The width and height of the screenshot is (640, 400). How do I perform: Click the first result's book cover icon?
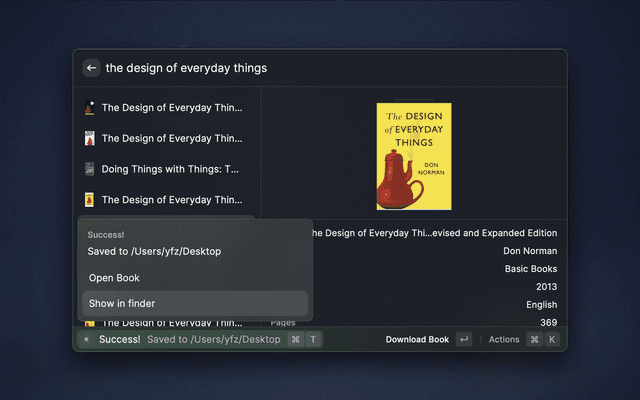pyautogui.click(x=89, y=108)
